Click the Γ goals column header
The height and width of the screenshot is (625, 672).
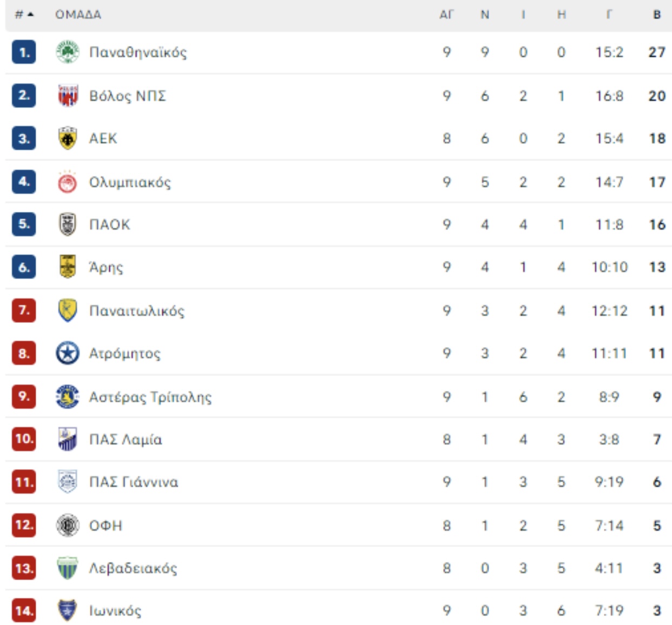[x=609, y=15]
